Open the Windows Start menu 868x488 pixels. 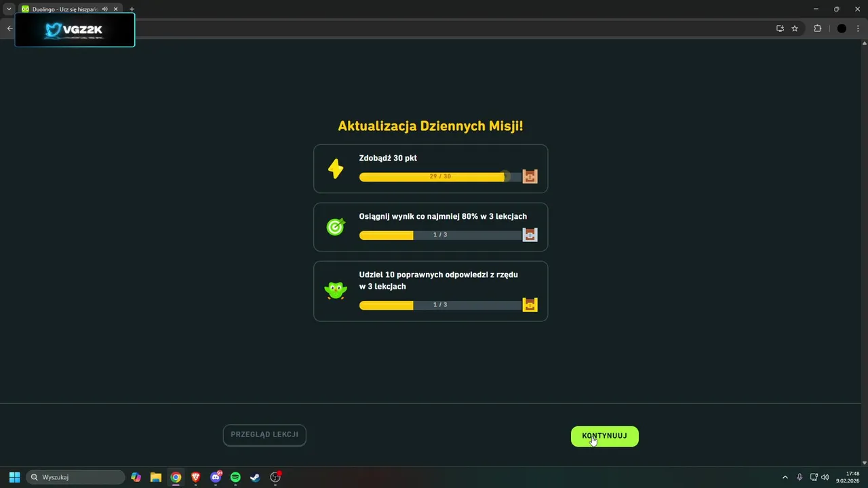pos(14,477)
